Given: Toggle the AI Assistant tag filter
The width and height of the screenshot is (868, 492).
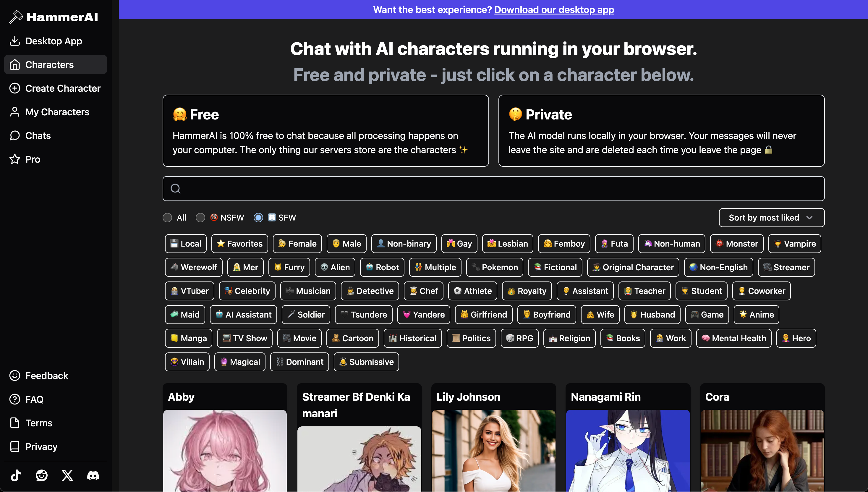Looking at the screenshot, I should tap(243, 315).
